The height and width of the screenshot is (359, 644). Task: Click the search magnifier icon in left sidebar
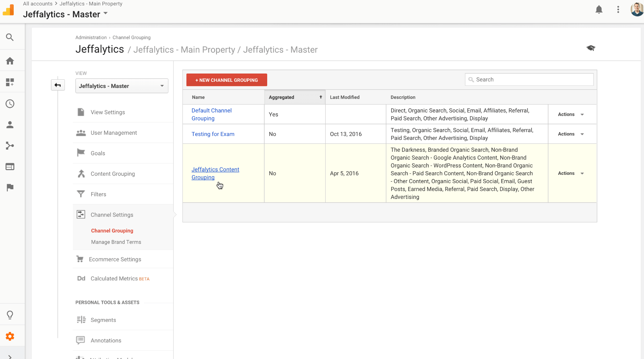coord(10,37)
